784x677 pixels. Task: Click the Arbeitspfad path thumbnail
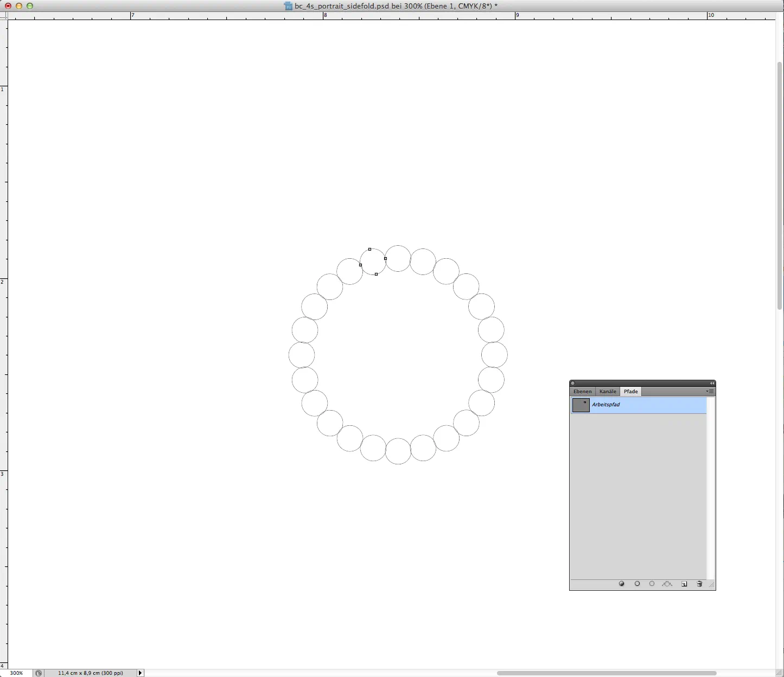[x=581, y=405]
